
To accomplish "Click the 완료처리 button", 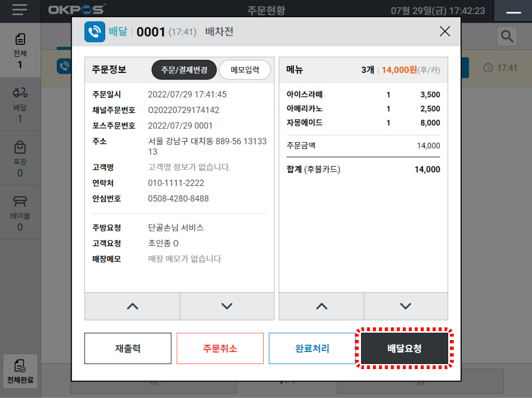I will pos(312,348).
